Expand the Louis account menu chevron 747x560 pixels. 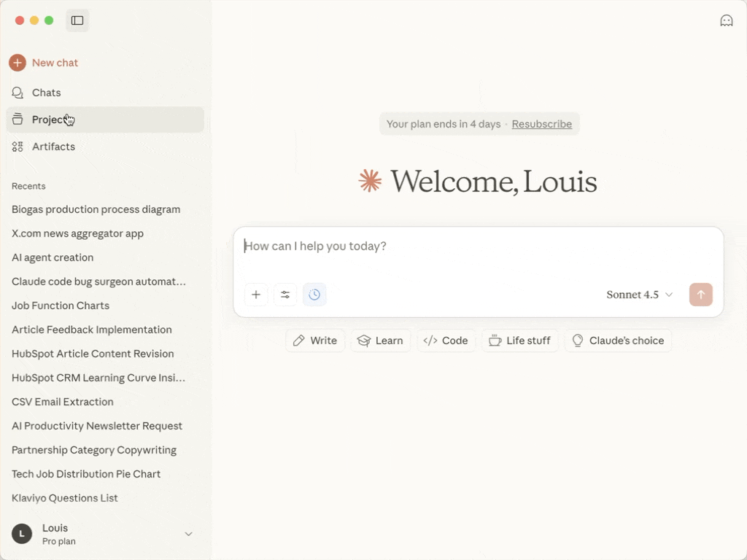tap(189, 534)
